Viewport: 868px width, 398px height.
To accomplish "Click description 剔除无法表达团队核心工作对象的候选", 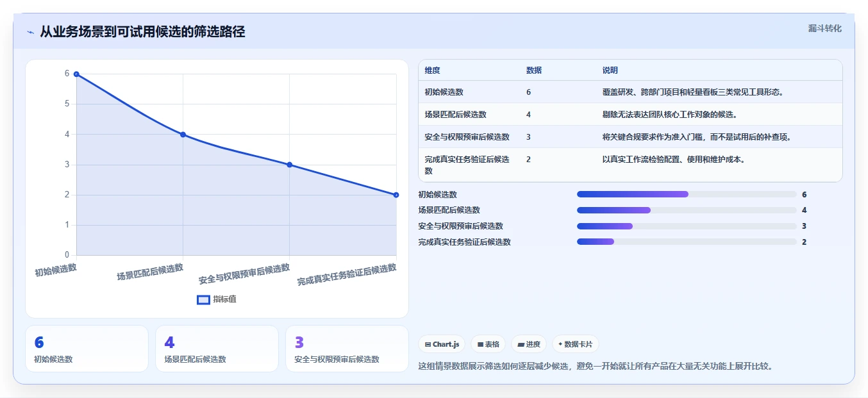I will click(670, 115).
